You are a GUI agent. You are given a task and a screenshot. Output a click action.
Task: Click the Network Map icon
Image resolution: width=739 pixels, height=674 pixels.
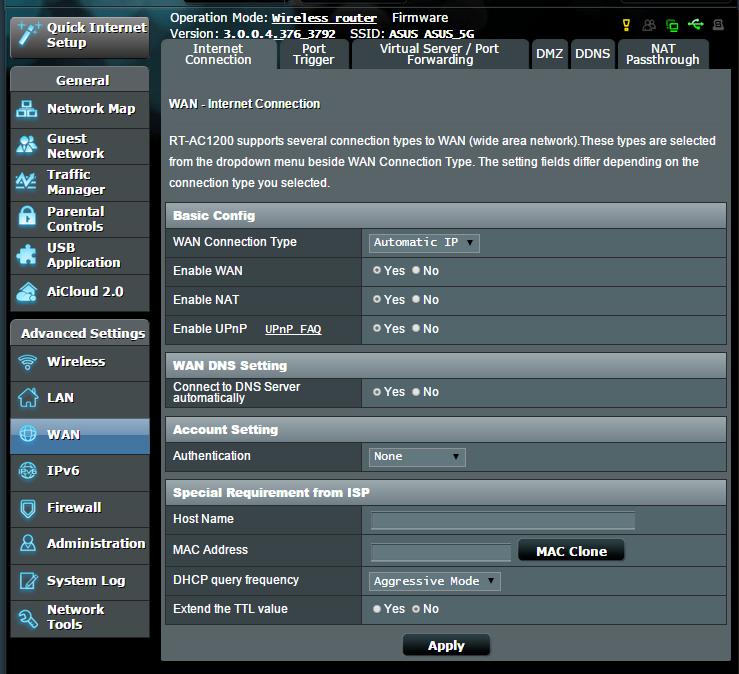27,109
